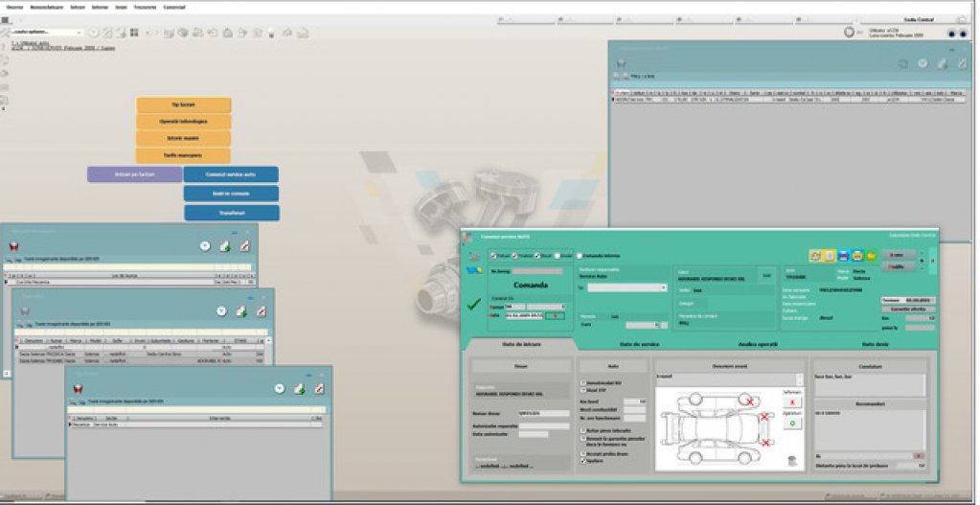The height and width of the screenshot is (505, 980).
Task: Click add-document green plus icon in sections list window
Action: (300, 389)
